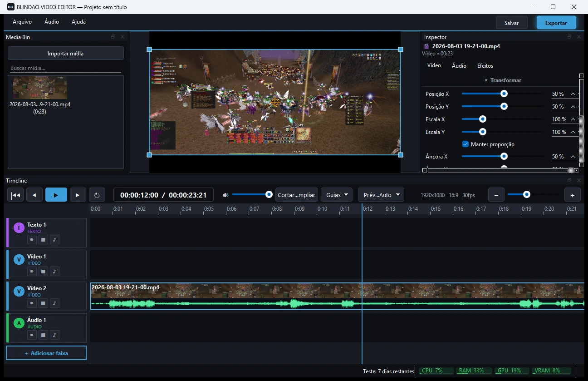Start playback with the Play button
The width and height of the screenshot is (588, 381).
(56, 195)
